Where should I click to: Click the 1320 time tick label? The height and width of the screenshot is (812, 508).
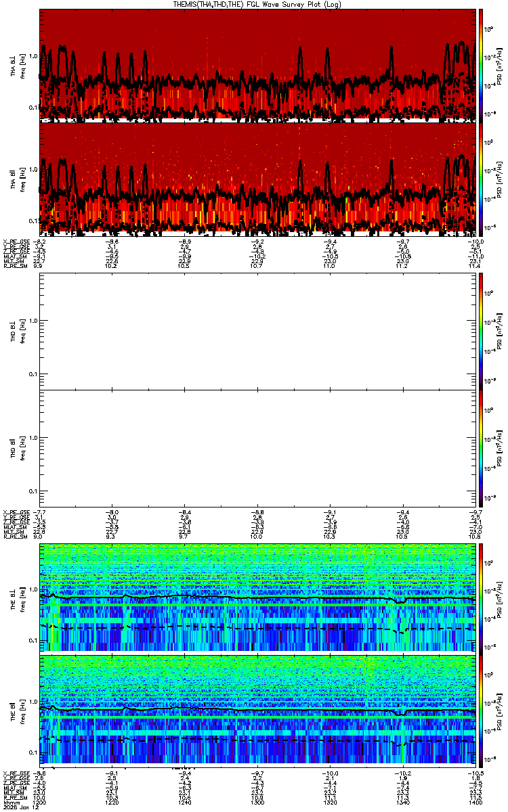tap(331, 801)
